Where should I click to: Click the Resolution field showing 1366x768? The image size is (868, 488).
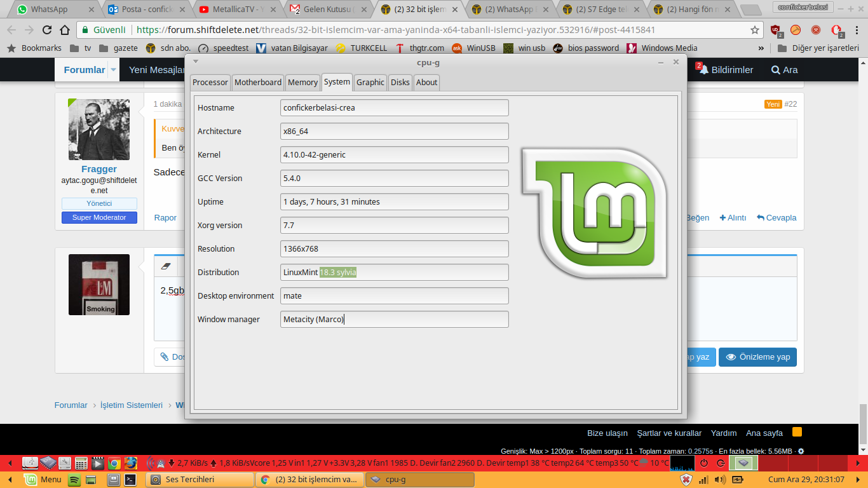click(395, 248)
